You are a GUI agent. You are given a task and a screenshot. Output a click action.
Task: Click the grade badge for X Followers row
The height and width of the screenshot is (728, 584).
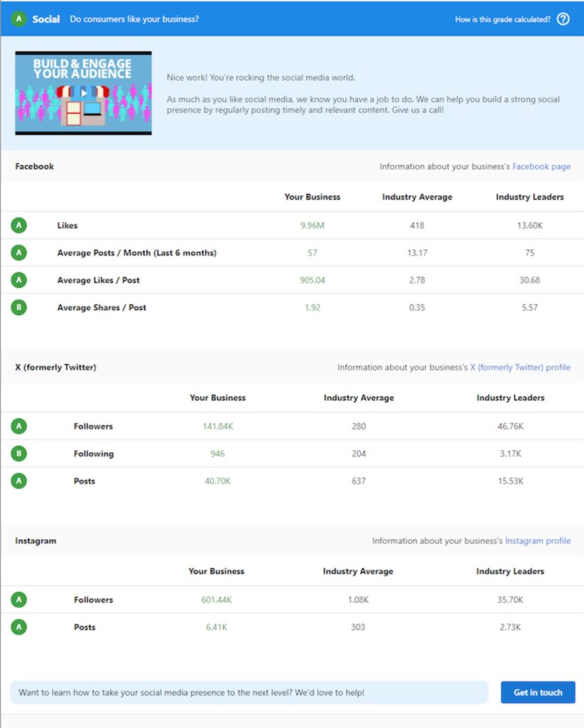[19, 427]
